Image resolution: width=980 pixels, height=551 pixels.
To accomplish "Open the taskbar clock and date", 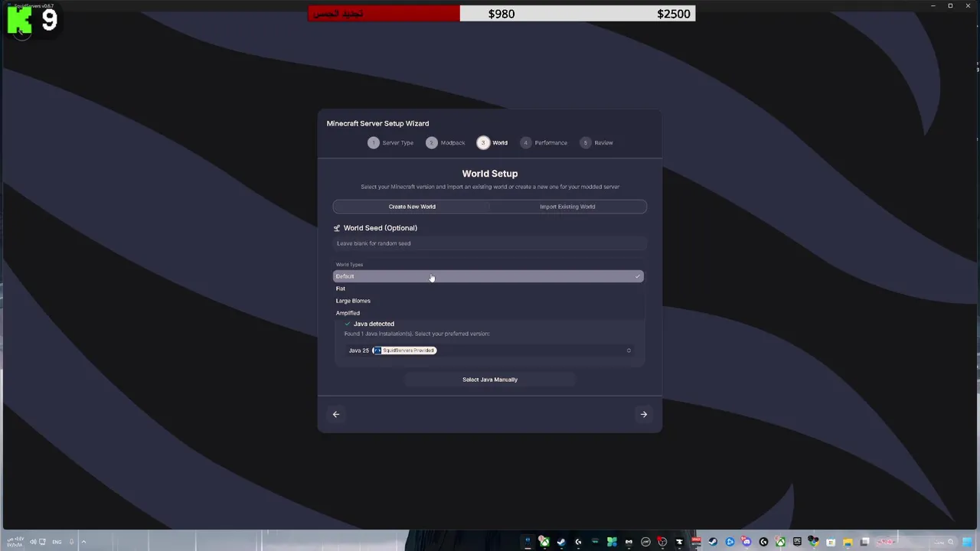I will [15, 542].
